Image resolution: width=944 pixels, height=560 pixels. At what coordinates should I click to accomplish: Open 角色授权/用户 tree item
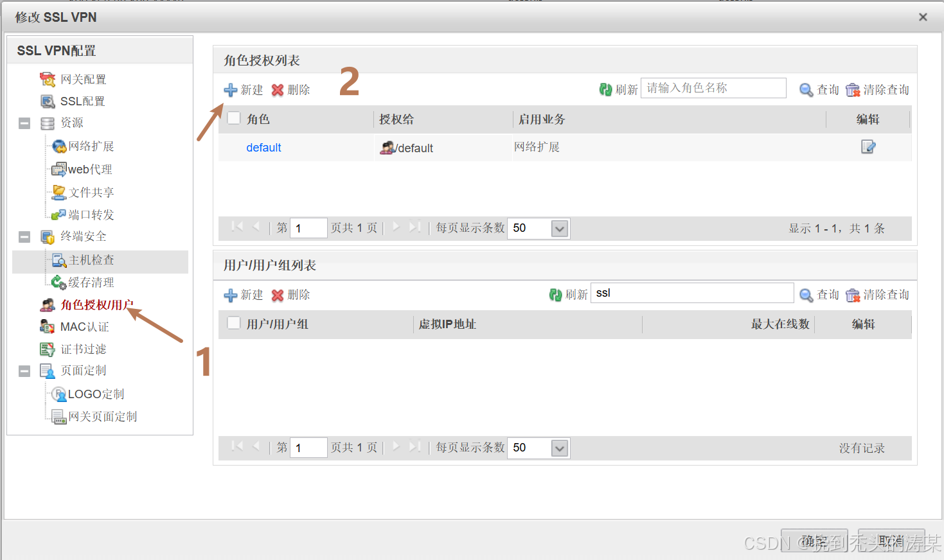(x=97, y=305)
